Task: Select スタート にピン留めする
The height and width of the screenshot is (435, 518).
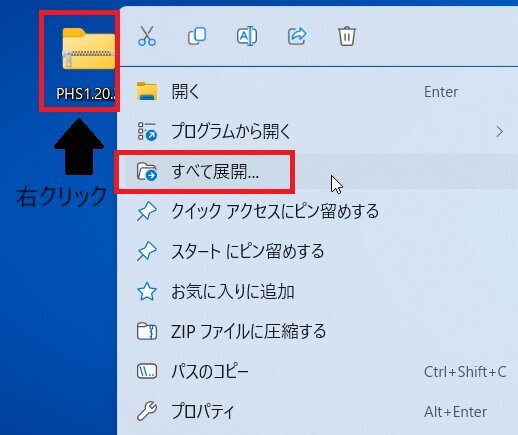Action: 317,252
